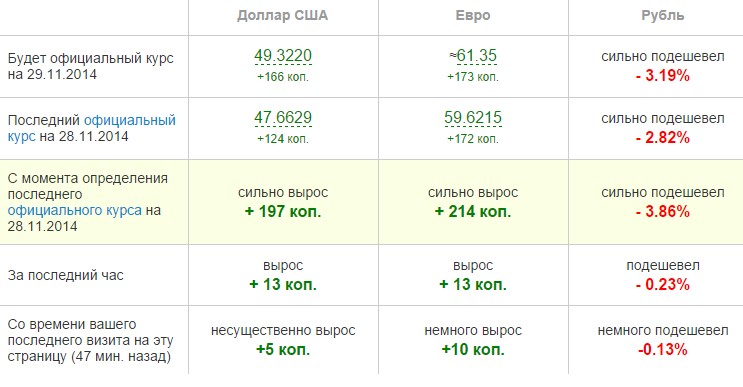Click the euro '+10 коп.' since last visit
Image resolution: width=743 pixels, height=387 pixels.
coord(473,350)
